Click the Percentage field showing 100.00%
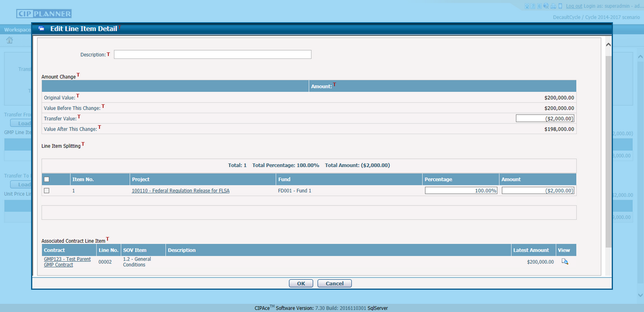Screen dimensions: 644x312 coord(461,191)
